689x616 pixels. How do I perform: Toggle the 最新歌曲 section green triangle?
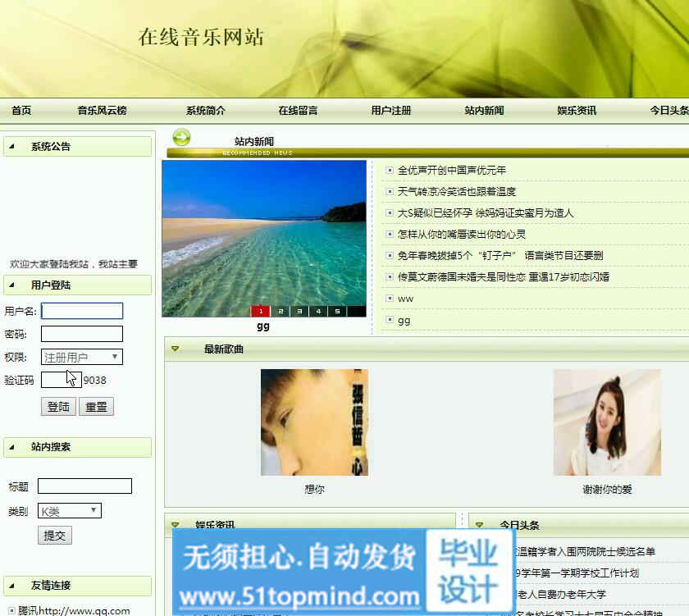(x=176, y=349)
